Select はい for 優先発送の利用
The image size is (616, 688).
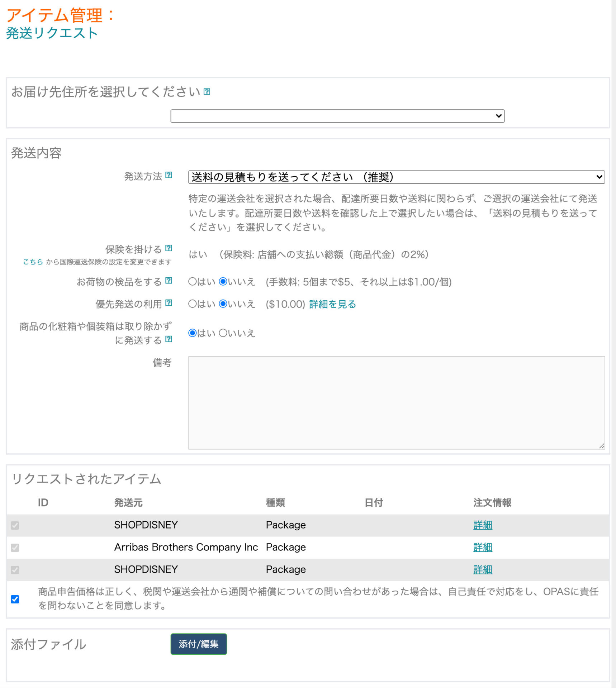tap(192, 304)
